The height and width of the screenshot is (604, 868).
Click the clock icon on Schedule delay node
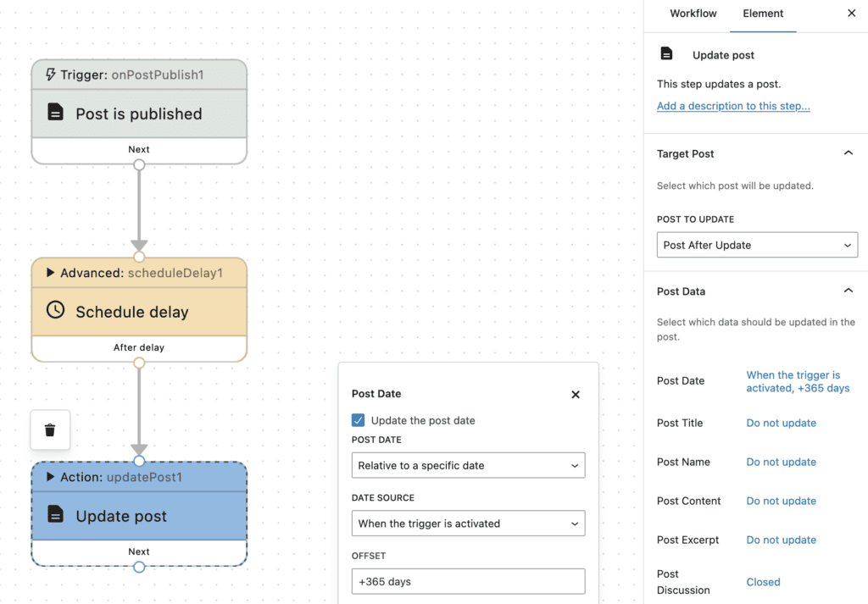pos(55,310)
